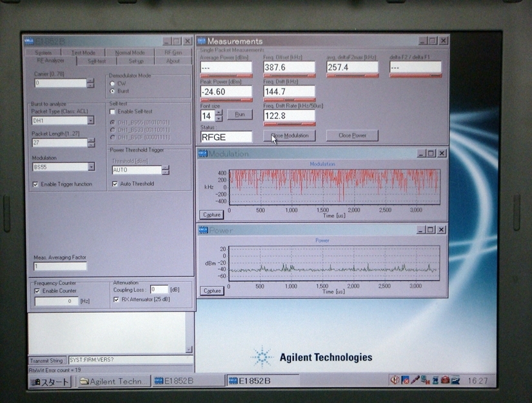Click the log area scrollbar down arrow

click(x=189, y=349)
